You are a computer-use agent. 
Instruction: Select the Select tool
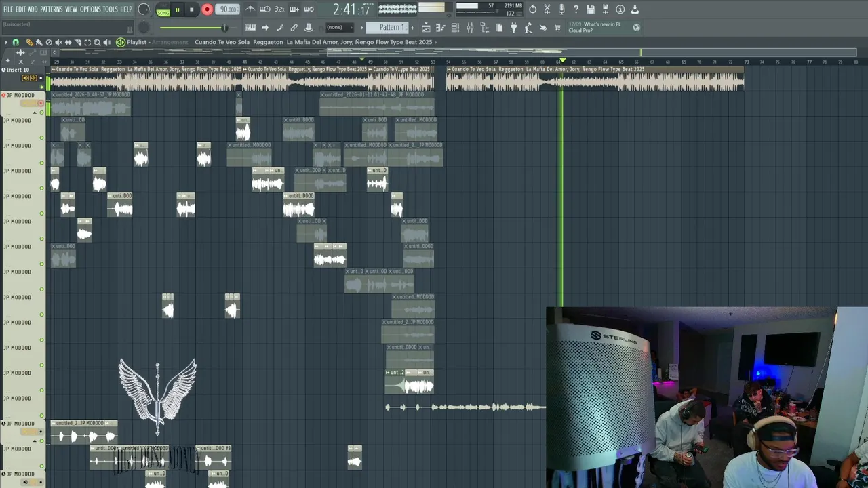click(x=87, y=42)
